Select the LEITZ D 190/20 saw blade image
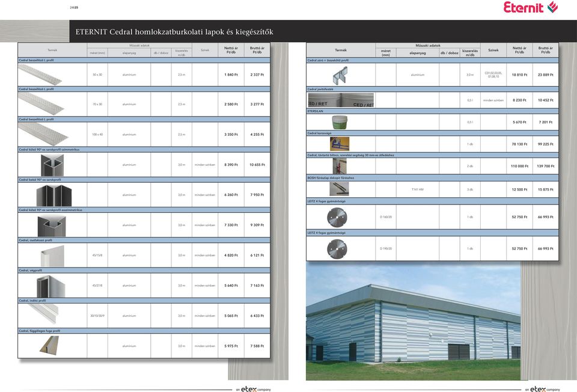577x392 pixels. (x=337, y=249)
